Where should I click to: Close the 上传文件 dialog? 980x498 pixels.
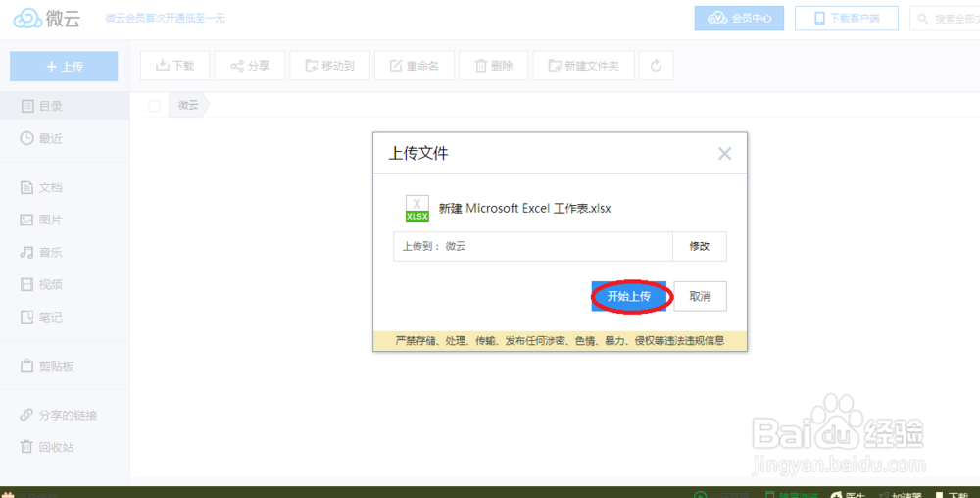[724, 154]
